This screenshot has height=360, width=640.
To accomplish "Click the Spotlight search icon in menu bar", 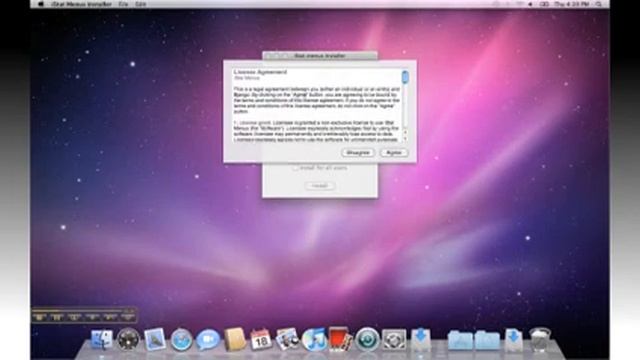I will coord(599,4).
